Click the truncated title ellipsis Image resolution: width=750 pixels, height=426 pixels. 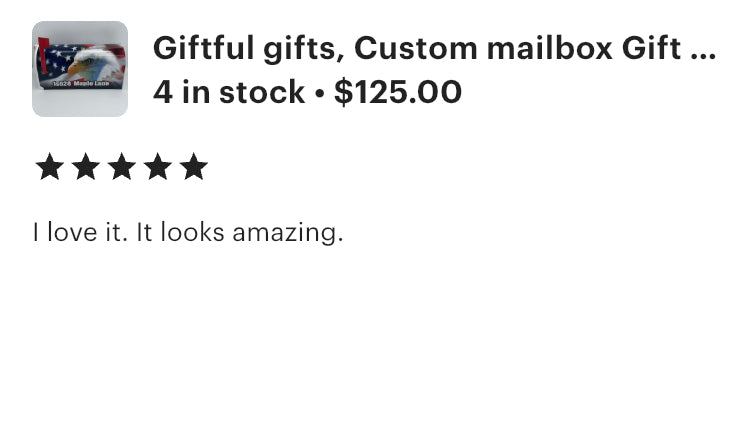click(x=703, y=50)
